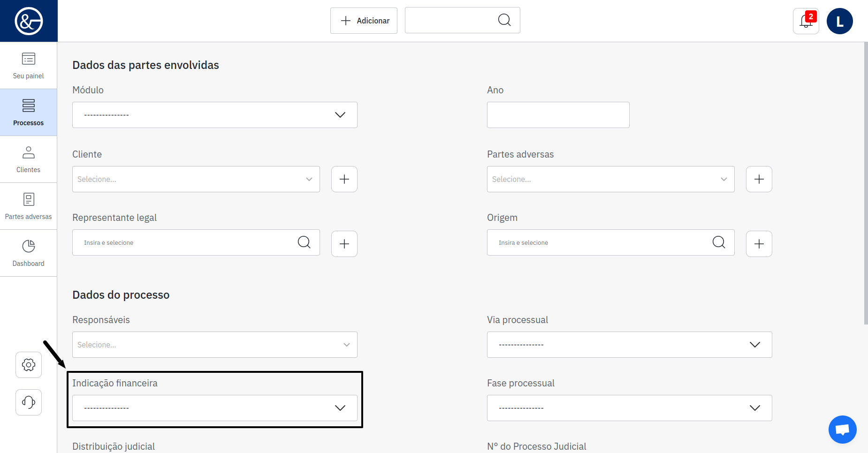Open headset support icon
Screen dimensions: 868x453
point(29,402)
